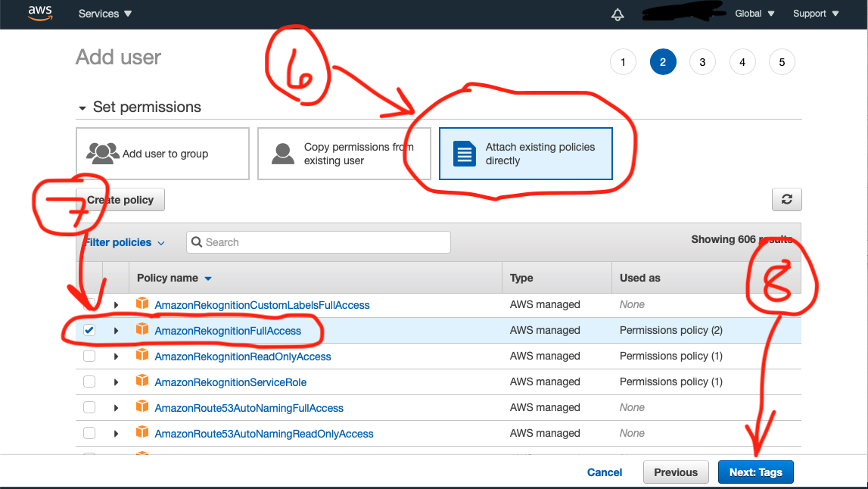Image resolution: width=868 pixels, height=489 pixels.
Task: Click the AmazonRekognitionReadOnlyAccess policy cube icon
Action: click(x=142, y=354)
